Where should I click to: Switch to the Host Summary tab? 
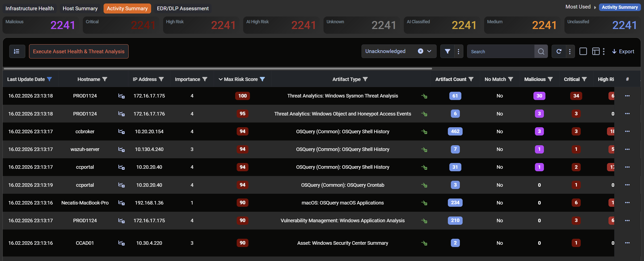pyautogui.click(x=80, y=8)
